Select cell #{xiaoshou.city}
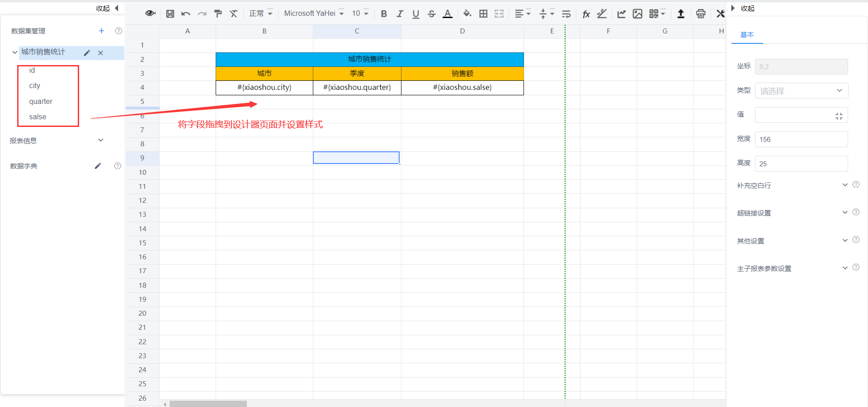The width and height of the screenshot is (868, 407). [x=264, y=87]
